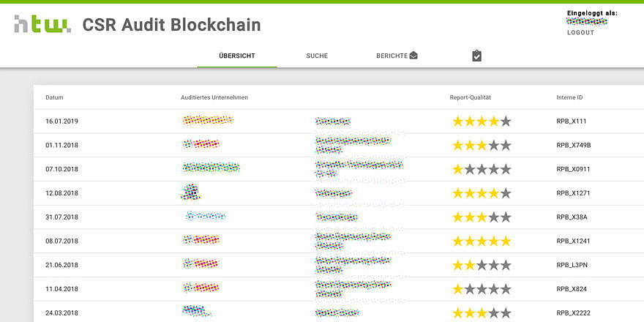Click fifth star in RPB_X1241 row
The height and width of the screenshot is (322, 644).
click(505, 241)
